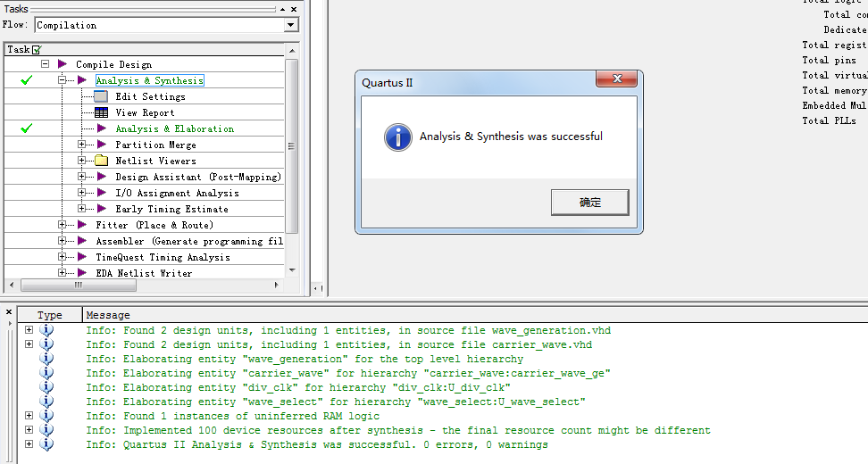The width and height of the screenshot is (868, 464).
Task: Click the Edit Settings icon
Action: (101, 96)
